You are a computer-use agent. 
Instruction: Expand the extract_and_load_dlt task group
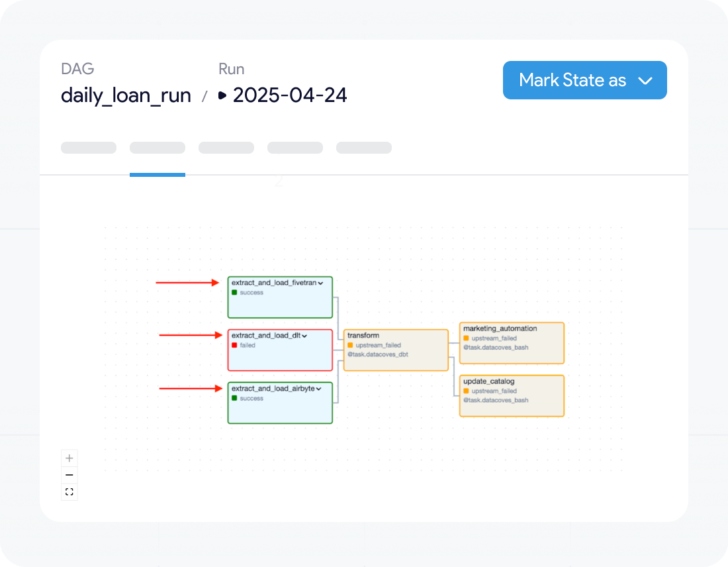point(304,336)
